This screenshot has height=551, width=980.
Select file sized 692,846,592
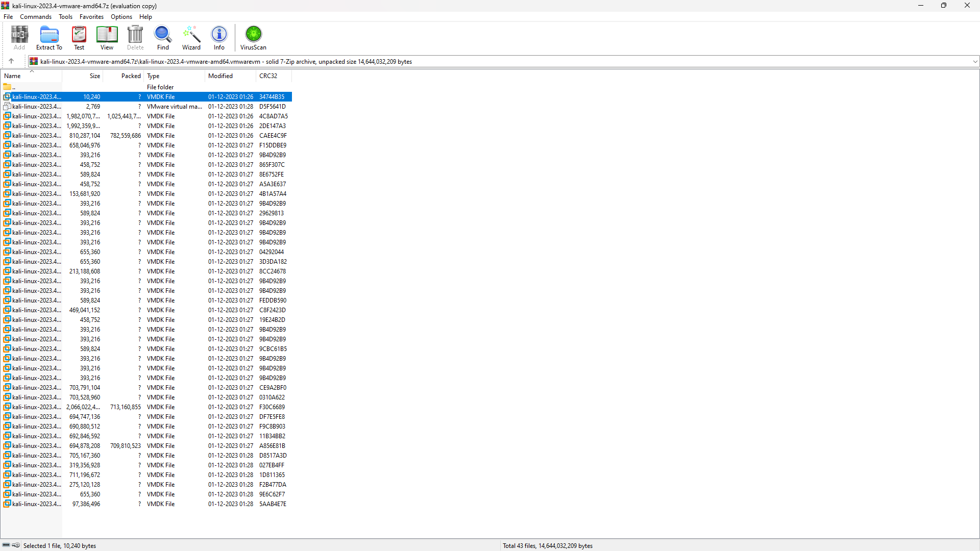click(x=146, y=436)
